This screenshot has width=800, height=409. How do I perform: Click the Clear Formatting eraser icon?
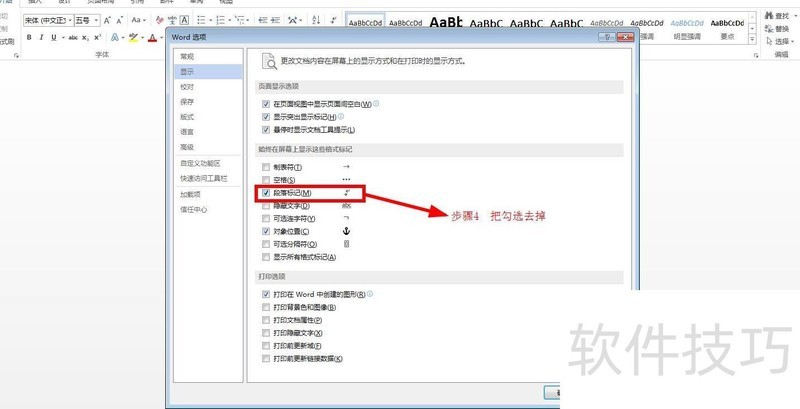tap(160, 20)
